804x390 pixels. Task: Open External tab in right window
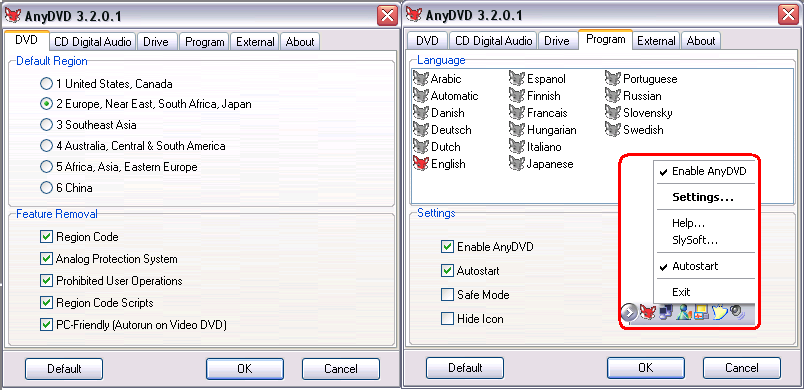click(x=656, y=40)
